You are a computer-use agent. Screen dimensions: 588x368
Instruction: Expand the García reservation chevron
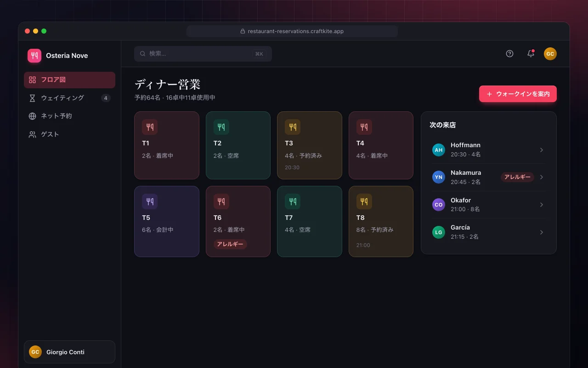[542, 232]
